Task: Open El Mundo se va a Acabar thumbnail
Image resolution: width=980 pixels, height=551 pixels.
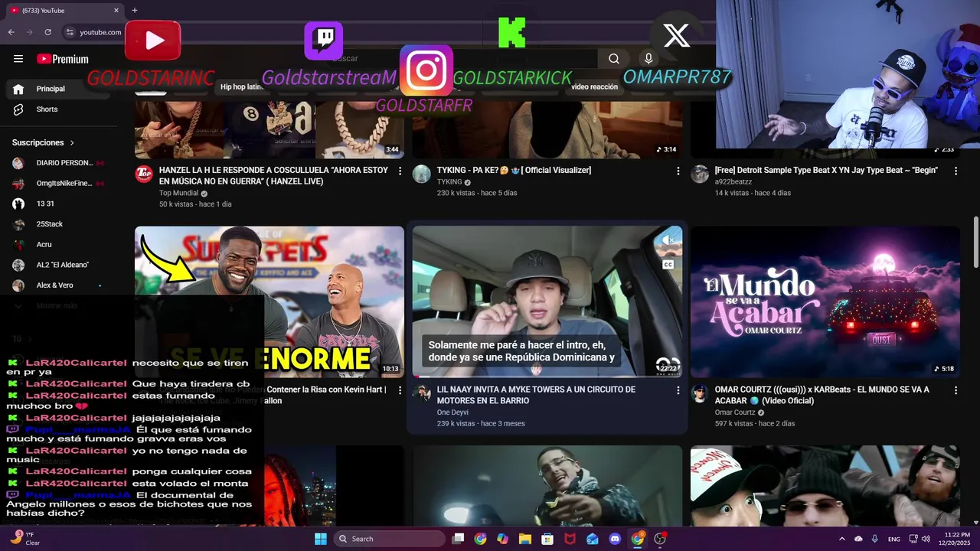Action: (825, 302)
